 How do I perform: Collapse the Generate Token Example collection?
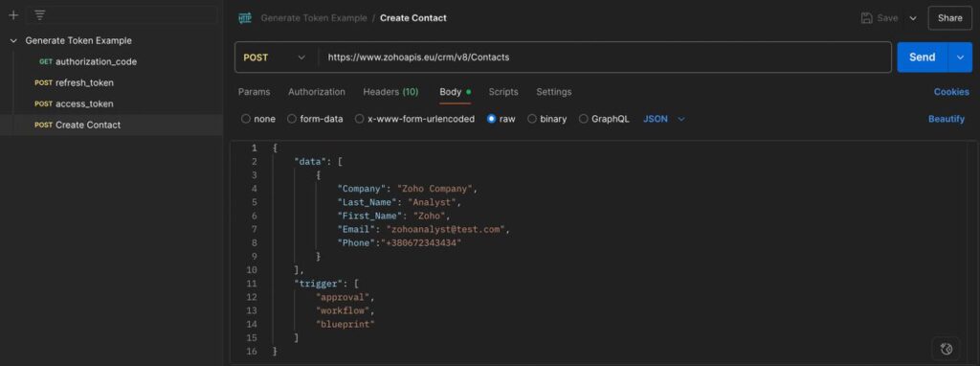[x=13, y=40]
